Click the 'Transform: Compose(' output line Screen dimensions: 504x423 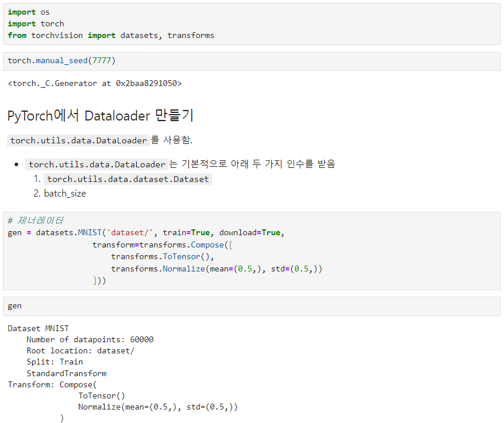click(52, 385)
